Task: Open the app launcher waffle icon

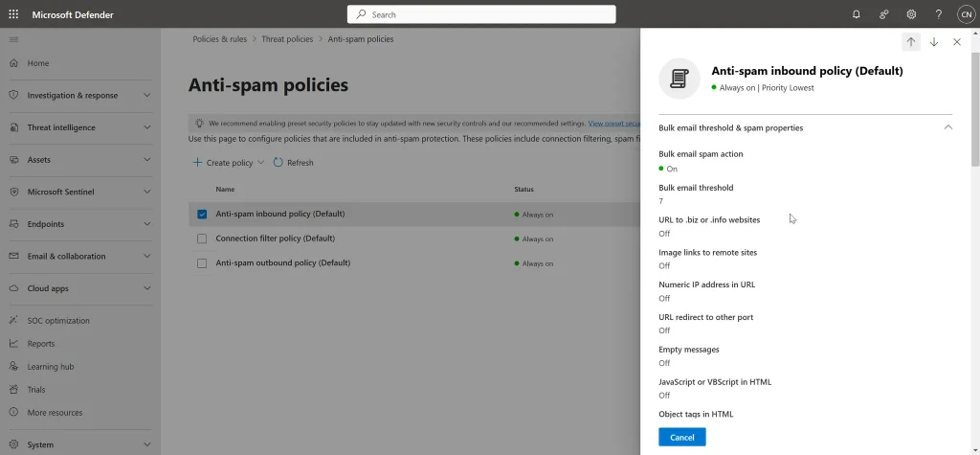Action: 13,13
